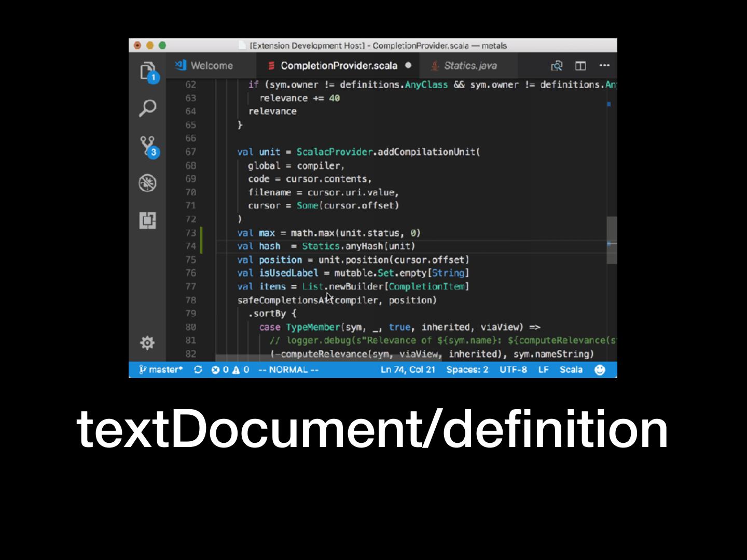Click the sync changes icon in status bar
The image size is (747, 560).
(x=198, y=370)
